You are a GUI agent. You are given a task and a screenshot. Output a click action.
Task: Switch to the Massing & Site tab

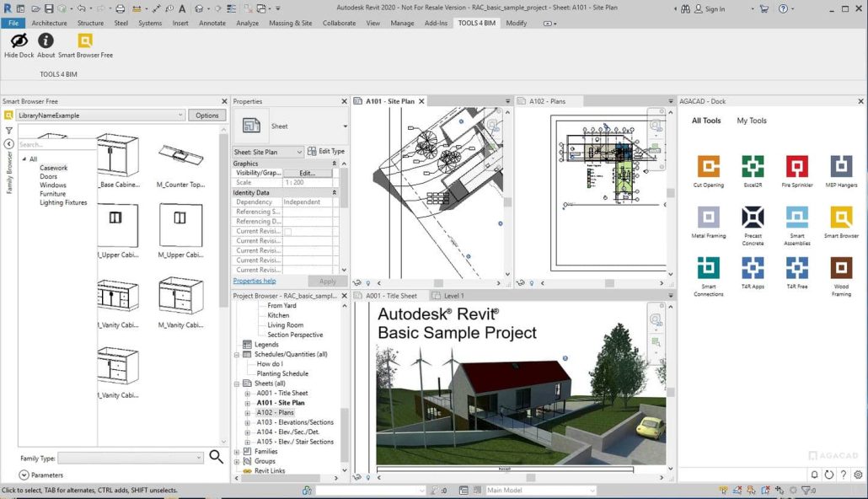click(291, 23)
